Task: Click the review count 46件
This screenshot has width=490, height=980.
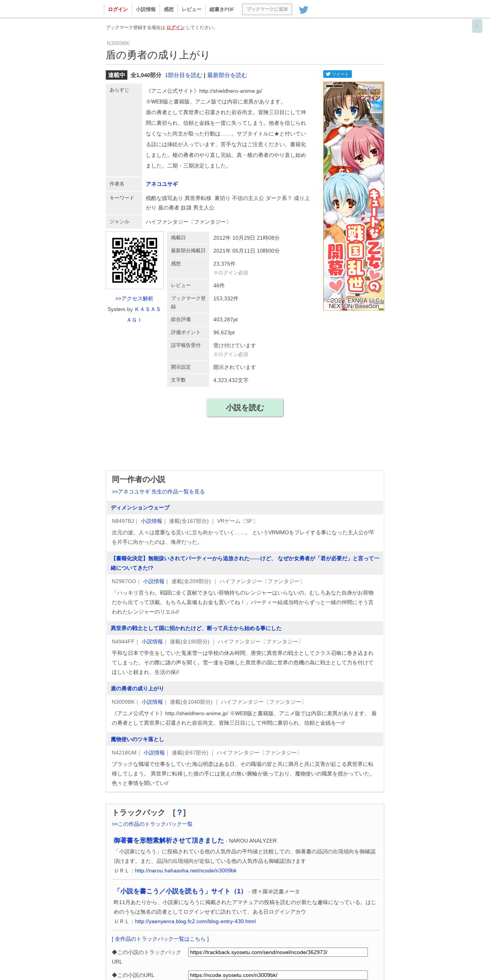Action: point(219,285)
